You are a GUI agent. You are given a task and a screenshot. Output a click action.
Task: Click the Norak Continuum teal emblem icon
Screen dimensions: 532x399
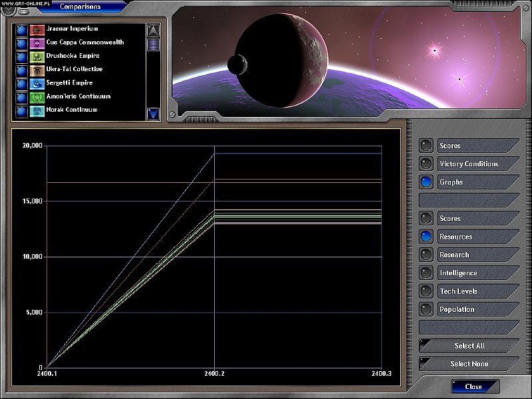(37, 110)
